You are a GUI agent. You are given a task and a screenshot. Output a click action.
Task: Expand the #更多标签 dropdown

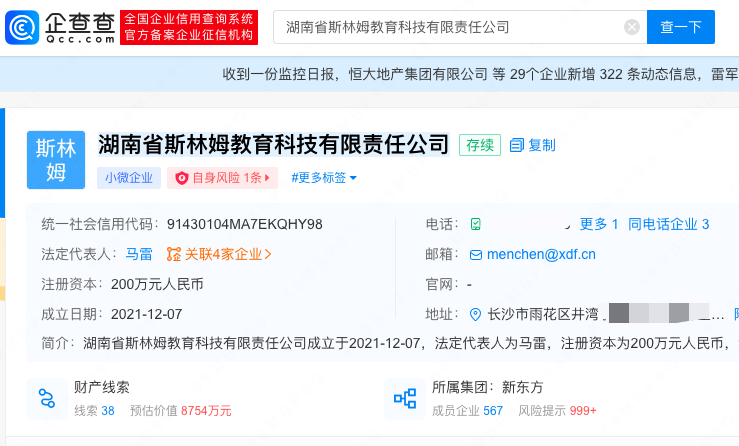(x=324, y=178)
